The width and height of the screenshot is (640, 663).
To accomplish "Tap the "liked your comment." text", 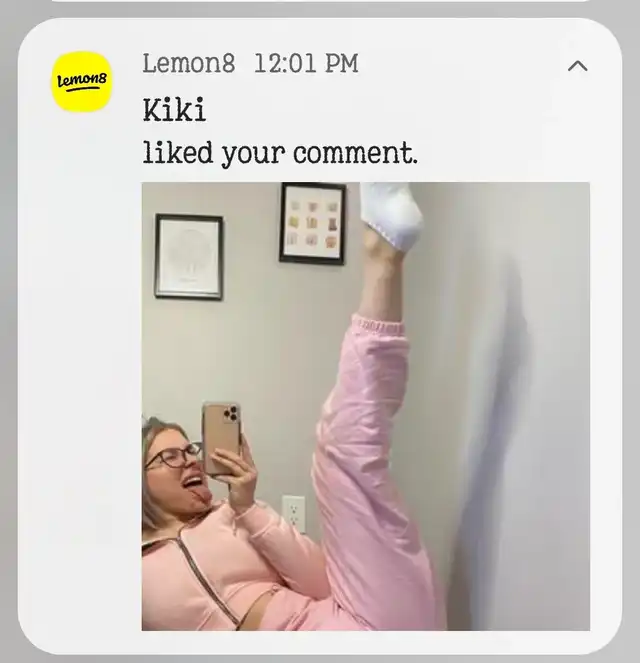I will pyautogui.click(x=280, y=152).
